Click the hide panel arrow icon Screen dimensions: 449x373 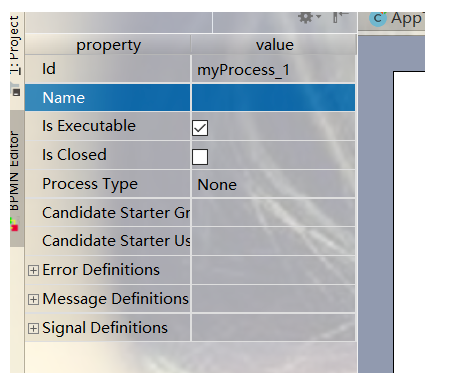point(340,17)
